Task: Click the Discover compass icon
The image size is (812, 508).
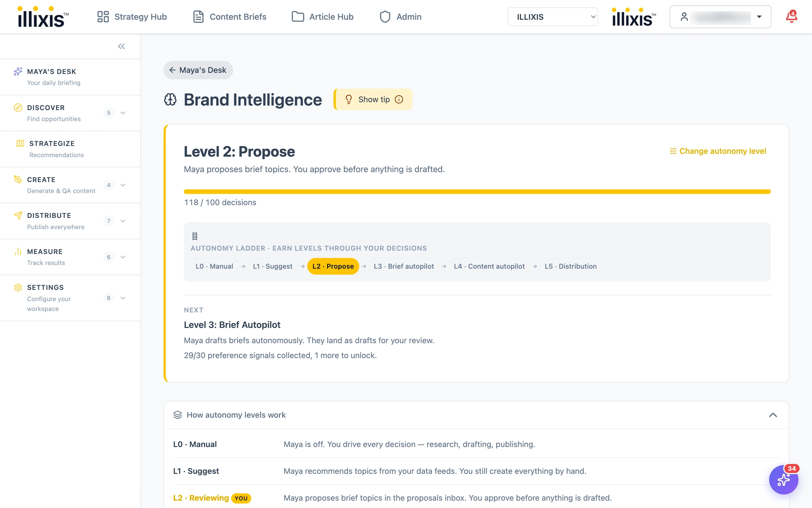Action: point(18,108)
